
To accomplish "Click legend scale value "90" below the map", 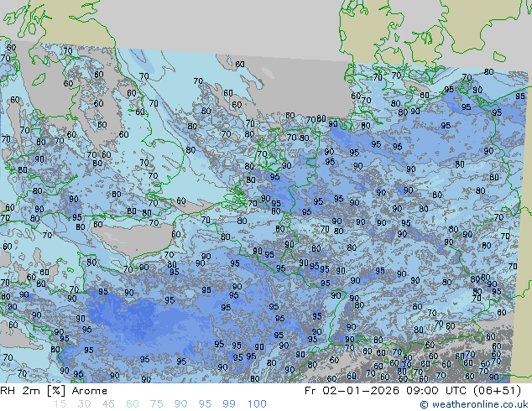I will (x=180, y=404).
